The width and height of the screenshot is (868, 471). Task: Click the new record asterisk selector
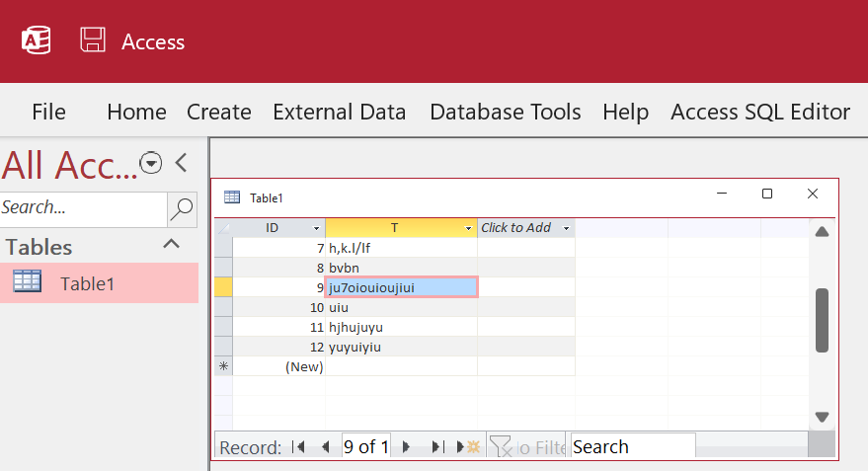click(x=223, y=366)
